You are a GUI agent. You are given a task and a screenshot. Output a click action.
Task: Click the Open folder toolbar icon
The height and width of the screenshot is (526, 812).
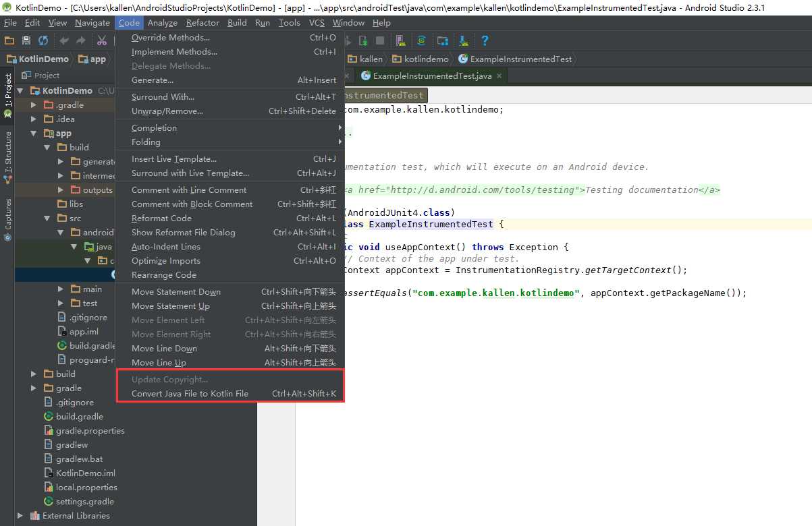pos(9,41)
